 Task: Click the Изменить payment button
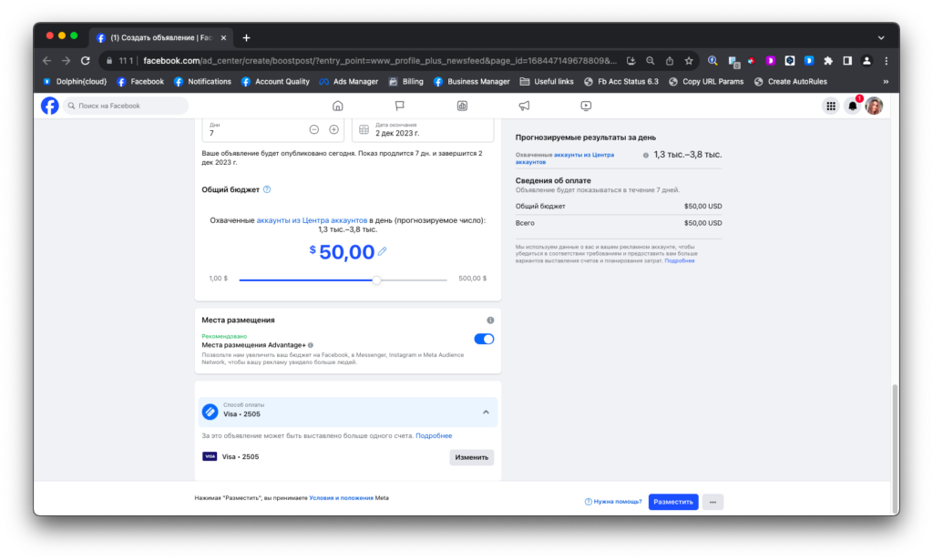coord(471,457)
